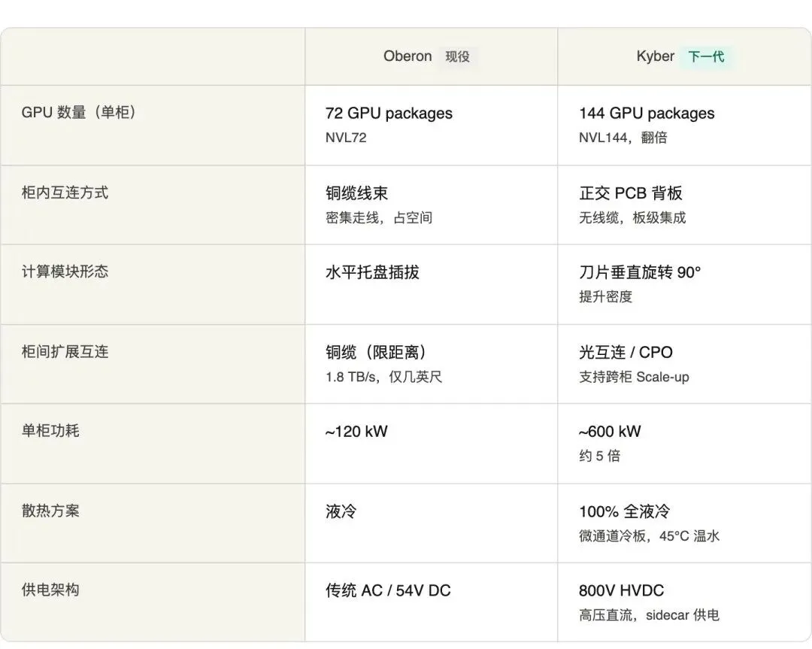Select the 柜间扩展互连 row label

click(65, 351)
